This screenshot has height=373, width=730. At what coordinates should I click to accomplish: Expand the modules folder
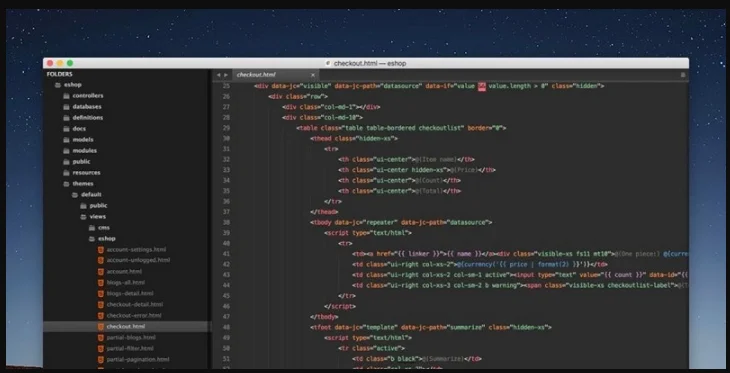pos(85,151)
